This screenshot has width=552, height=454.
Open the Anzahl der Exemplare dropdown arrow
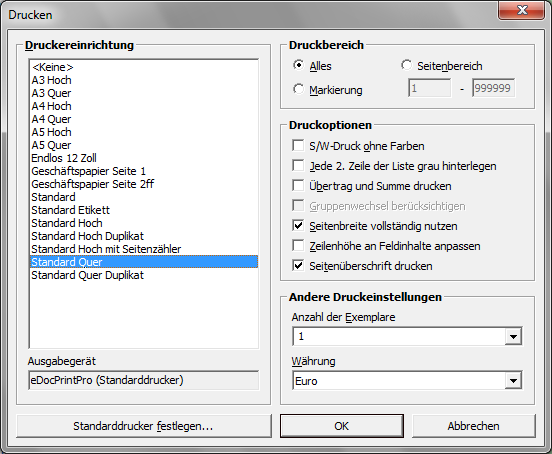513,337
